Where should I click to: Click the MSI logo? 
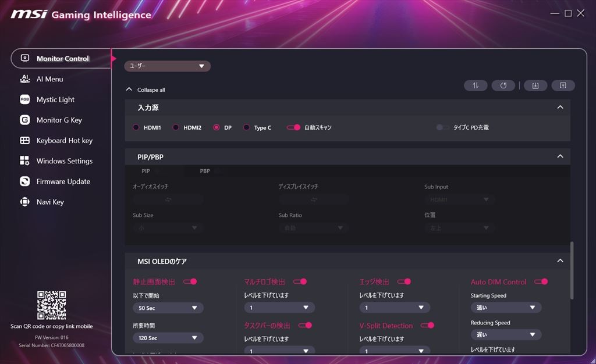coord(29,14)
